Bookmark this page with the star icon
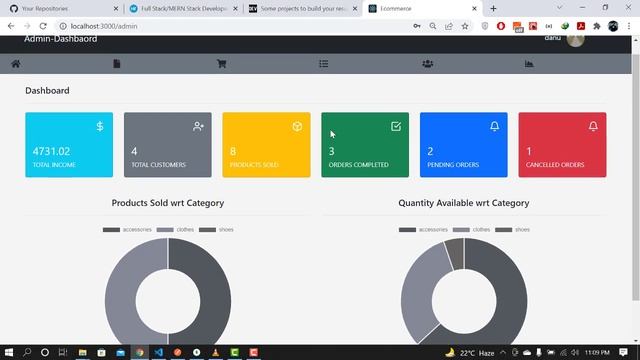640x360 pixels. [465, 26]
